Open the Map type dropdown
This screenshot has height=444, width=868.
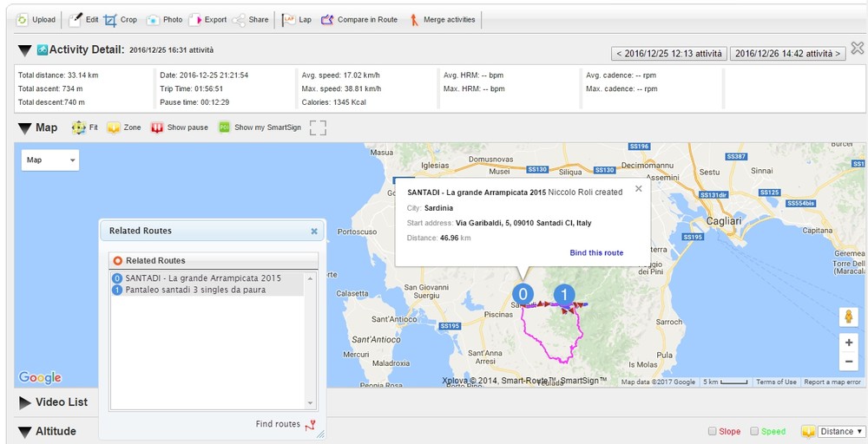pyautogui.click(x=50, y=160)
